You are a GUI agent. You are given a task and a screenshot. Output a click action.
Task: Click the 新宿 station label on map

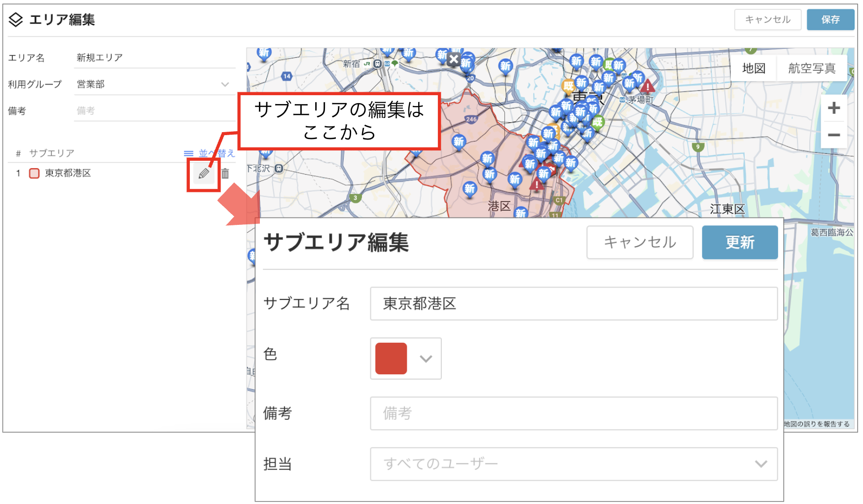[352, 64]
